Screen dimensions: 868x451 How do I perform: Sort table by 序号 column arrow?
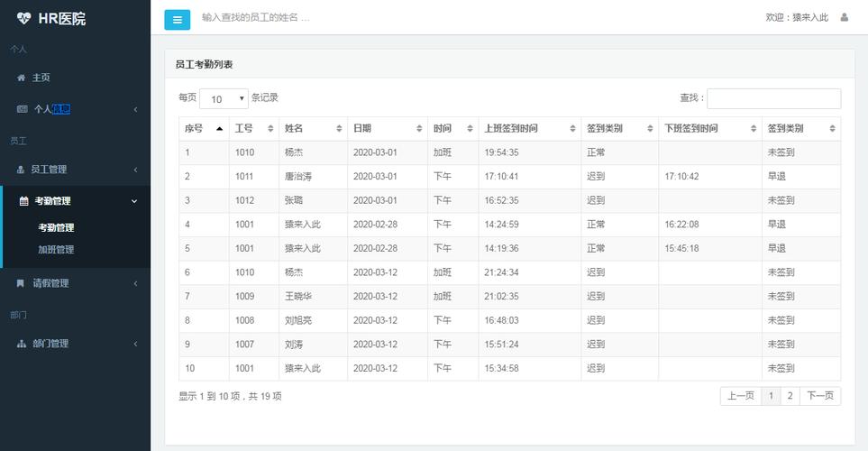pyautogui.click(x=219, y=129)
